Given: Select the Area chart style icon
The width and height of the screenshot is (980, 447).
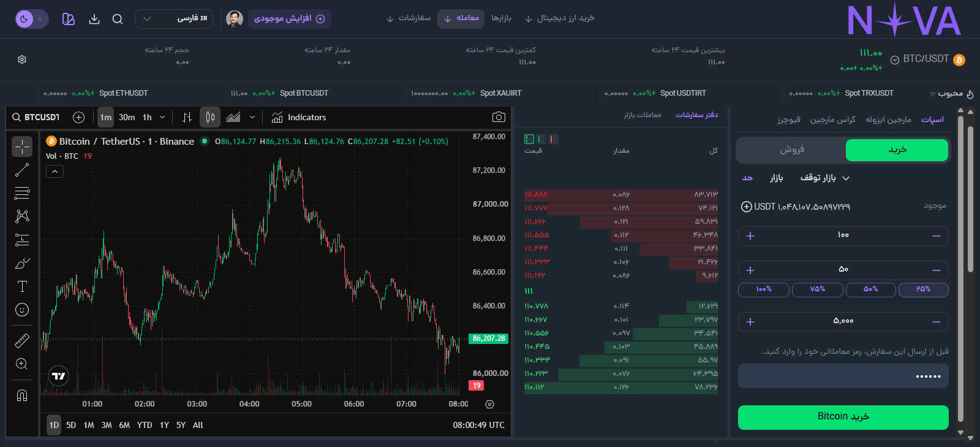Looking at the screenshot, I should 233,117.
